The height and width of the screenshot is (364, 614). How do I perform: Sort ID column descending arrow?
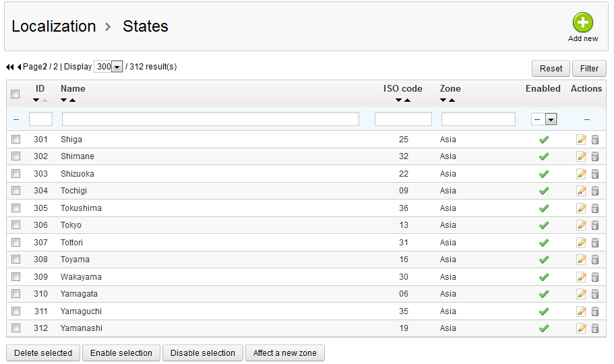pos(36,100)
